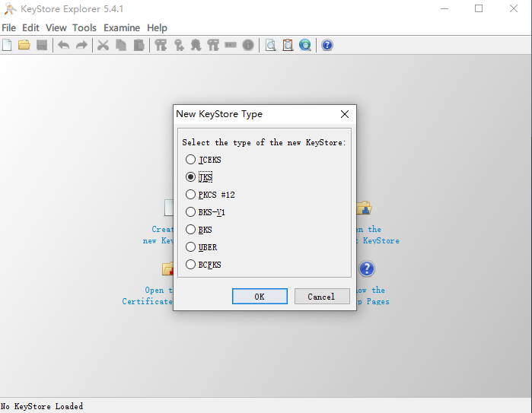Open the Edit menu

tap(30, 28)
